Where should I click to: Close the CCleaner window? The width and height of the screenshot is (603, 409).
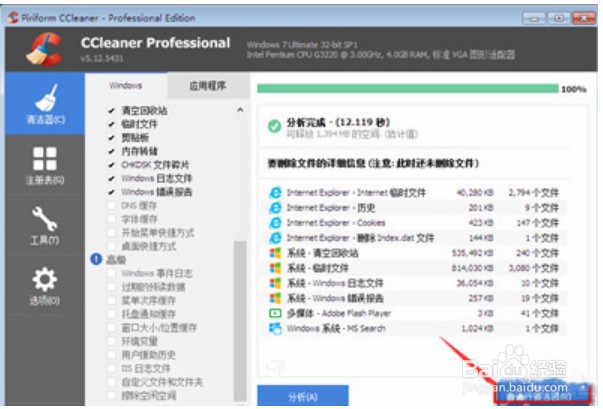coord(584,18)
